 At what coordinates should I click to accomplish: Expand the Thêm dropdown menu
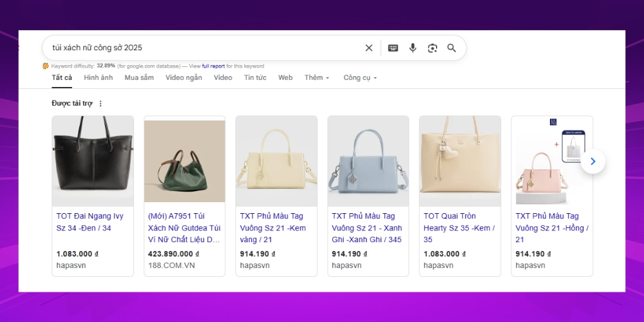click(x=316, y=78)
